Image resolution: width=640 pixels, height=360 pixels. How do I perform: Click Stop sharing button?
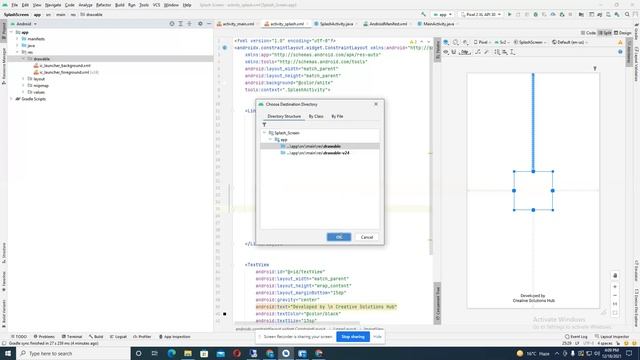pos(353,337)
